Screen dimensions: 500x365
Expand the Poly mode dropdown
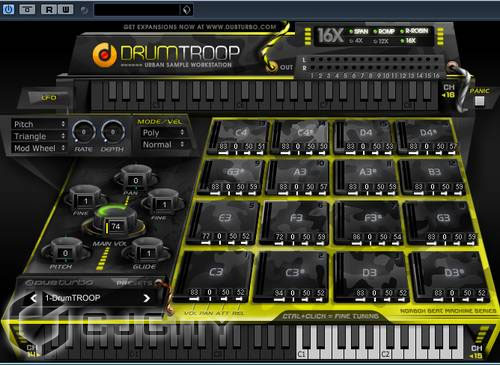(x=163, y=133)
